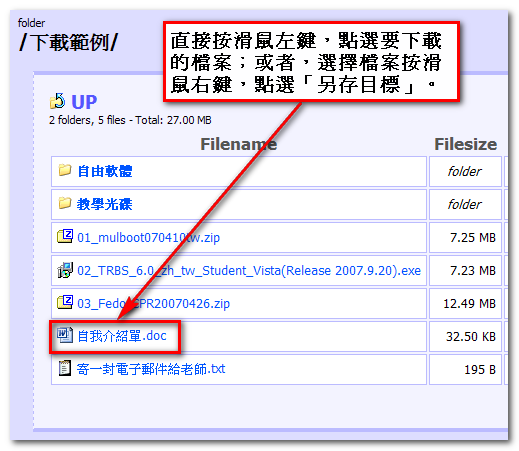Viewport: 519px width, 451px height.
Task: Click the installer icon beside 02_TRBS exe
Action: 65,270
